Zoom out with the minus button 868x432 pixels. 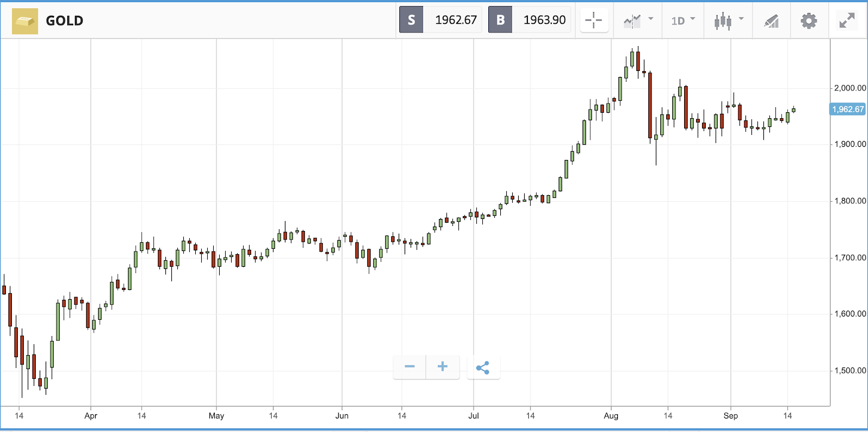tap(410, 367)
